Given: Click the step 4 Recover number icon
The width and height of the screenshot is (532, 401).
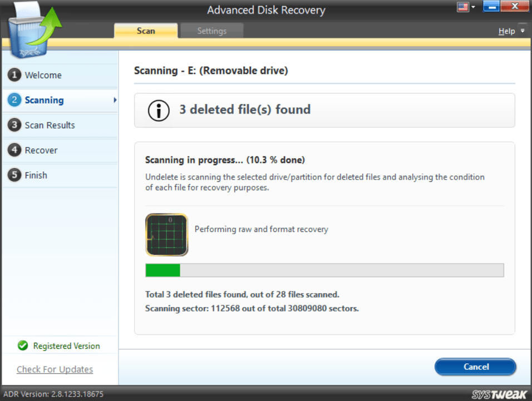Looking at the screenshot, I should [x=14, y=150].
